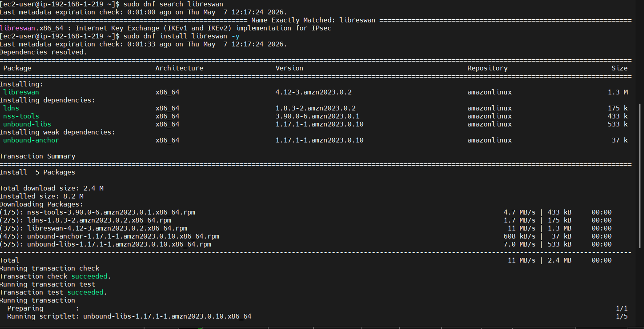Click 'Name Exactly Matched: libreswan' heading
Viewport: 644px width, 329px height.
click(x=313, y=20)
